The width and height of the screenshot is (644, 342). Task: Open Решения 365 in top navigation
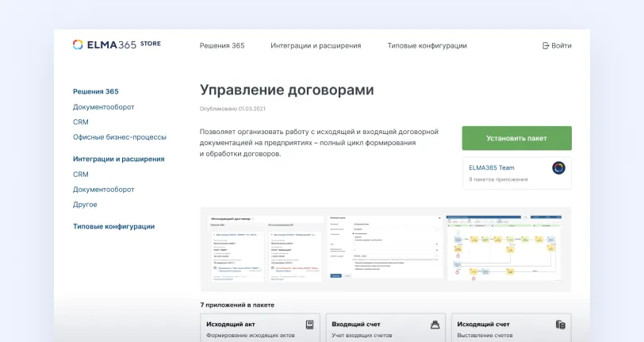click(222, 46)
